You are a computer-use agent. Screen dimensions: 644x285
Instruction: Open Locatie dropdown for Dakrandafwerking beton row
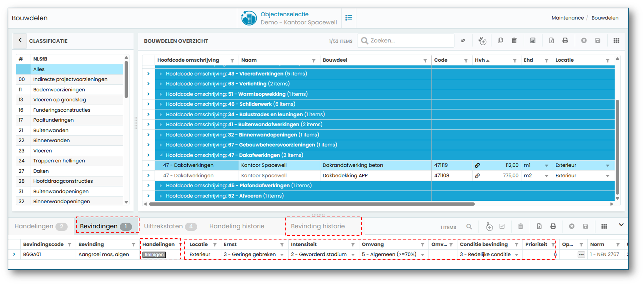608,166
